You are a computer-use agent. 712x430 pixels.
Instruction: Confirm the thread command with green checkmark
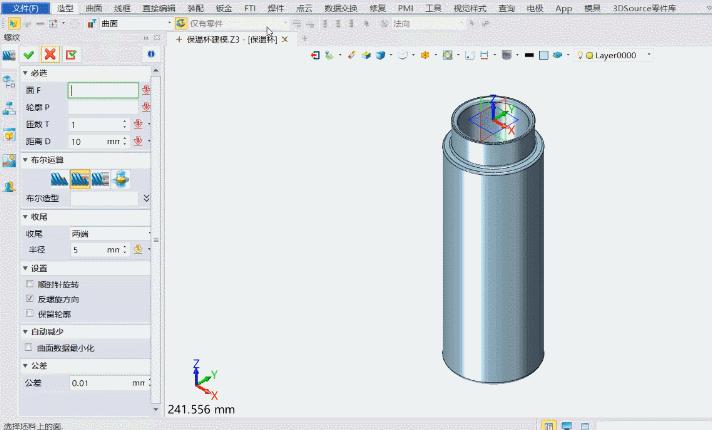point(29,55)
